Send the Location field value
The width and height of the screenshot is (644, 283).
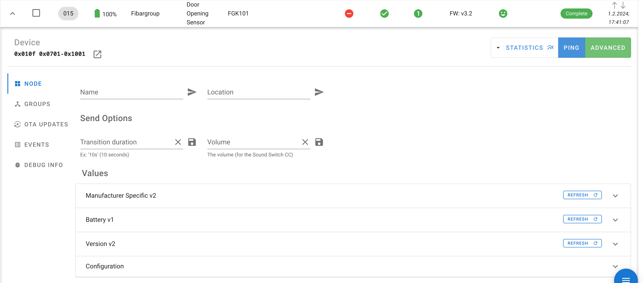[319, 92]
